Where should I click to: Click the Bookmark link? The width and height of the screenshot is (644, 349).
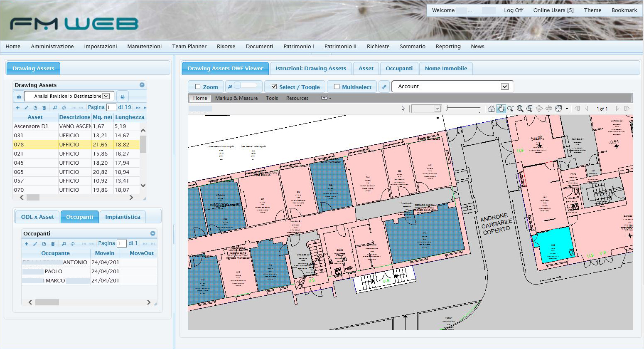[624, 10]
